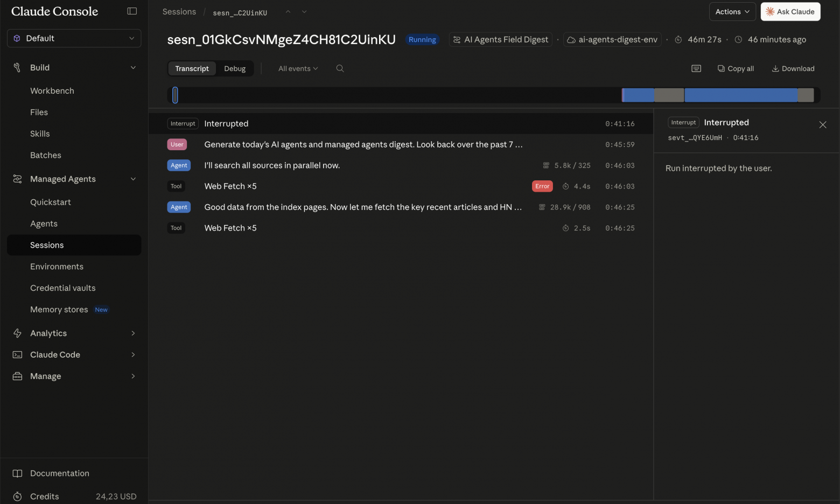The width and height of the screenshot is (840, 504).
Task: Click the Error badge
Action: (x=542, y=186)
